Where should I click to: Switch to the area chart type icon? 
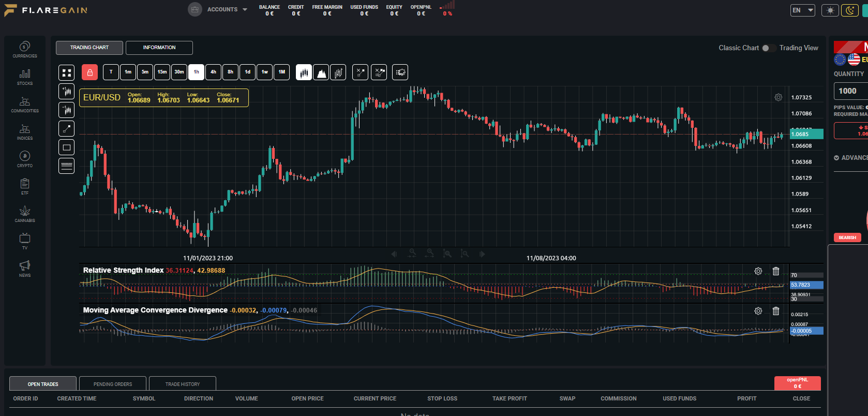tap(321, 72)
